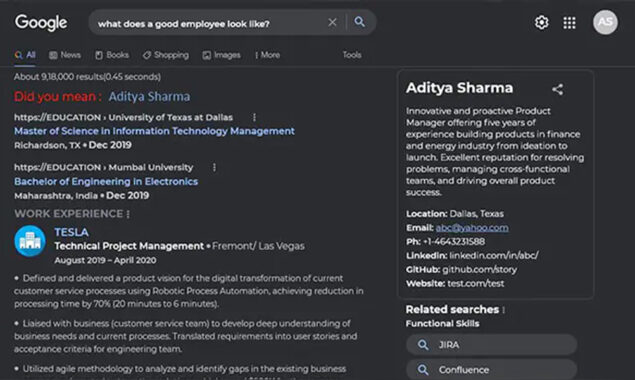This screenshot has width=635, height=380.
Task: Open the Google apps grid icon
Action: pos(569,23)
